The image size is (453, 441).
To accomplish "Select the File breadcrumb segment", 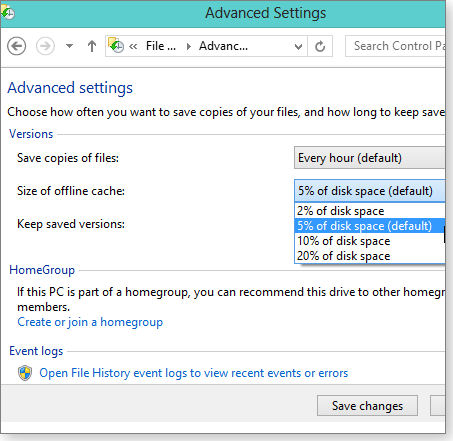I will coord(161,46).
